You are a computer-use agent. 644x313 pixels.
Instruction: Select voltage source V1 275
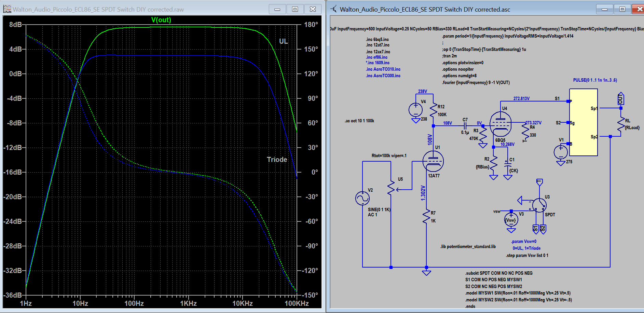pos(561,152)
